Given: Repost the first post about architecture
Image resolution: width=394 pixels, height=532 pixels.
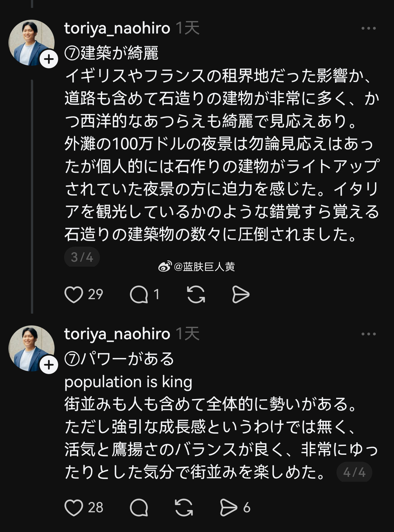Looking at the screenshot, I should [196, 294].
